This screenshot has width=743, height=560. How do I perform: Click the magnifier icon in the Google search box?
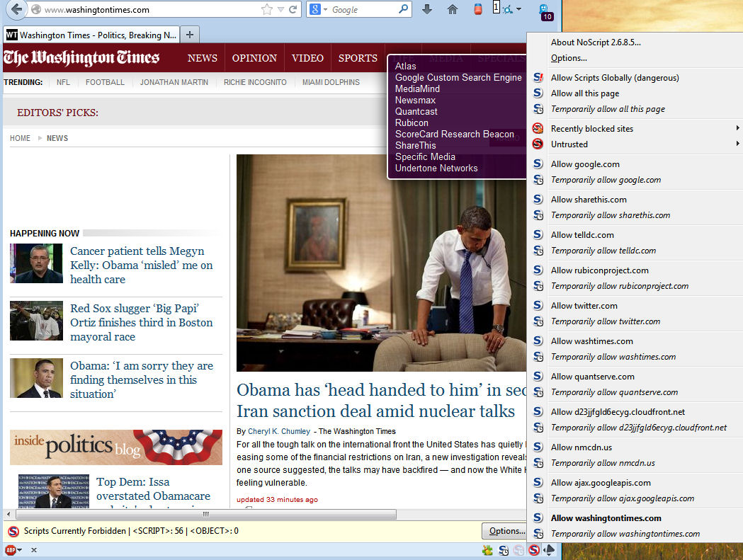(x=404, y=10)
